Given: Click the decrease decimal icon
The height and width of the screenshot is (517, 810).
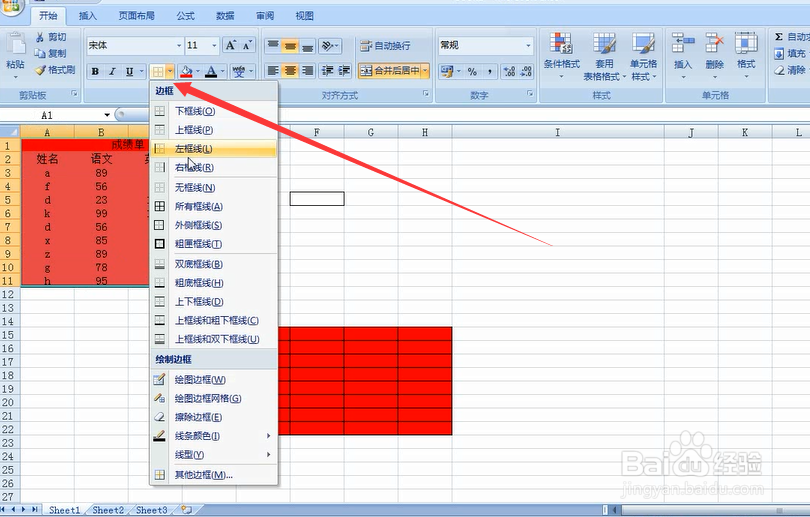Looking at the screenshot, I should click(x=526, y=71).
